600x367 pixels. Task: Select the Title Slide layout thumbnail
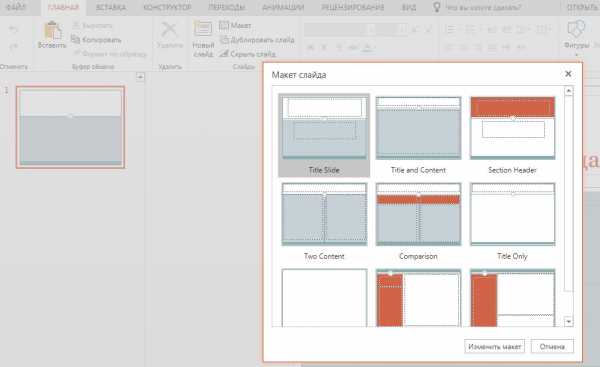(324, 135)
